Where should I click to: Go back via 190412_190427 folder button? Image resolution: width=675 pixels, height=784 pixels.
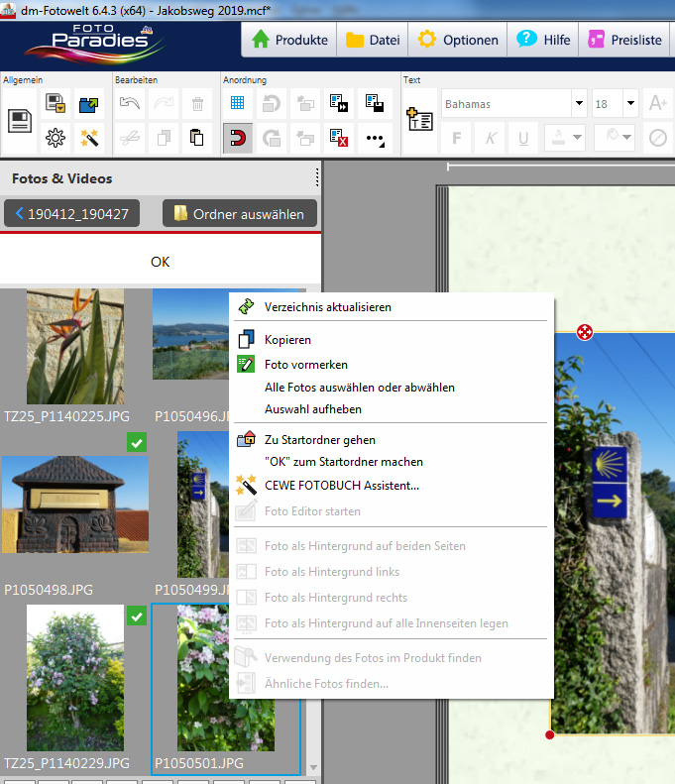click(x=72, y=213)
